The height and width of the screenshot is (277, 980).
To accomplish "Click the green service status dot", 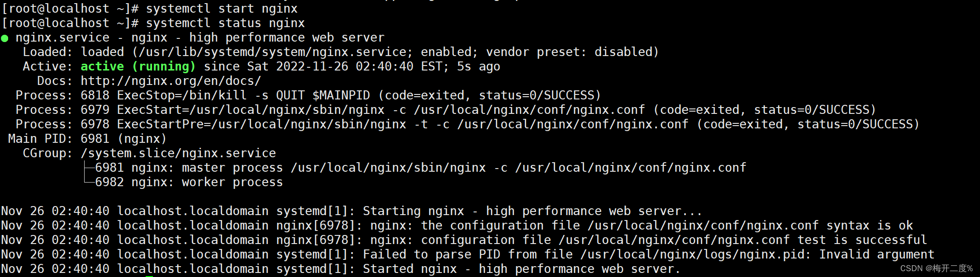I will pos(5,38).
